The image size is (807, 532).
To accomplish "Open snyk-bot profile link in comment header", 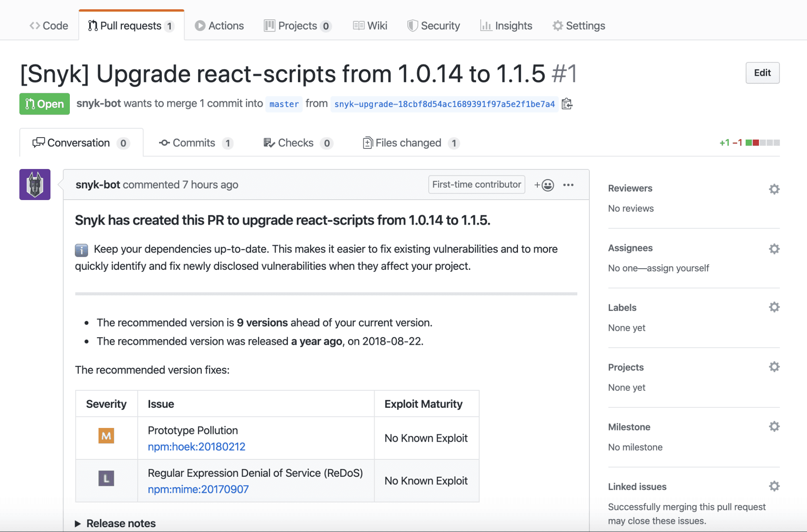I will (98, 185).
